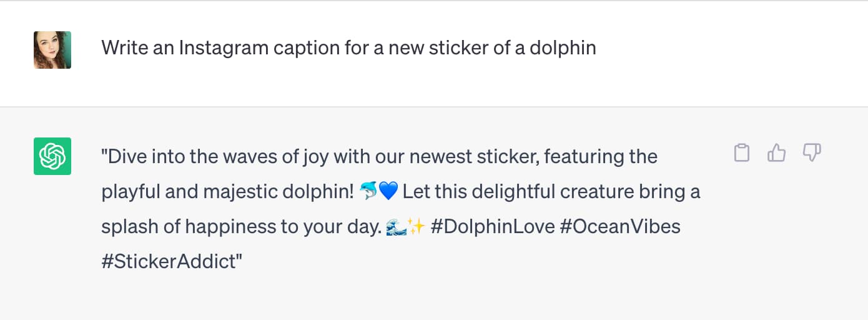Click the sparkles emoji
Screen dimensions: 868x320
point(416,226)
